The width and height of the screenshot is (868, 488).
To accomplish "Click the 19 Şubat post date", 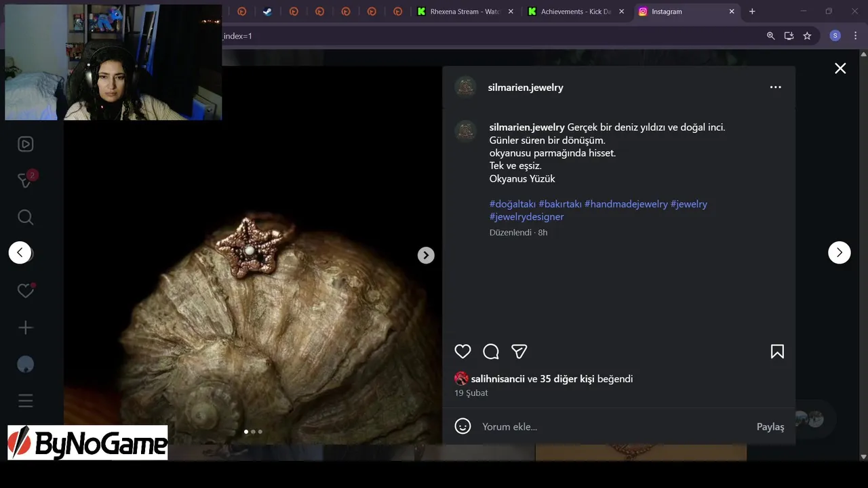I will pyautogui.click(x=471, y=393).
